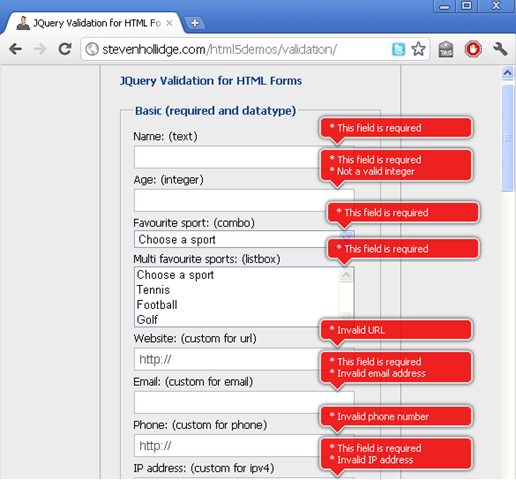Click the Twitter bird icon in address bar
516x480 pixels.
[398, 50]
